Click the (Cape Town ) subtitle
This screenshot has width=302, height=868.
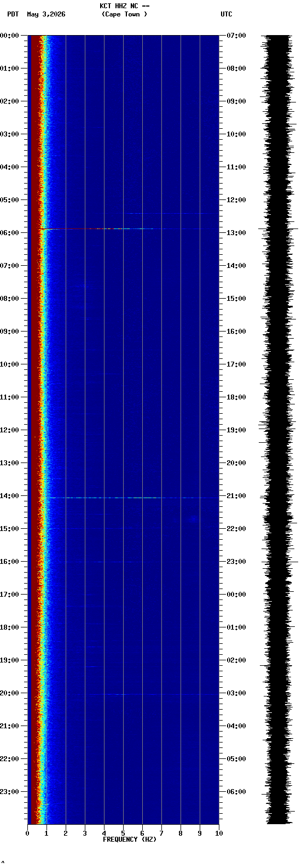(124, 14)
